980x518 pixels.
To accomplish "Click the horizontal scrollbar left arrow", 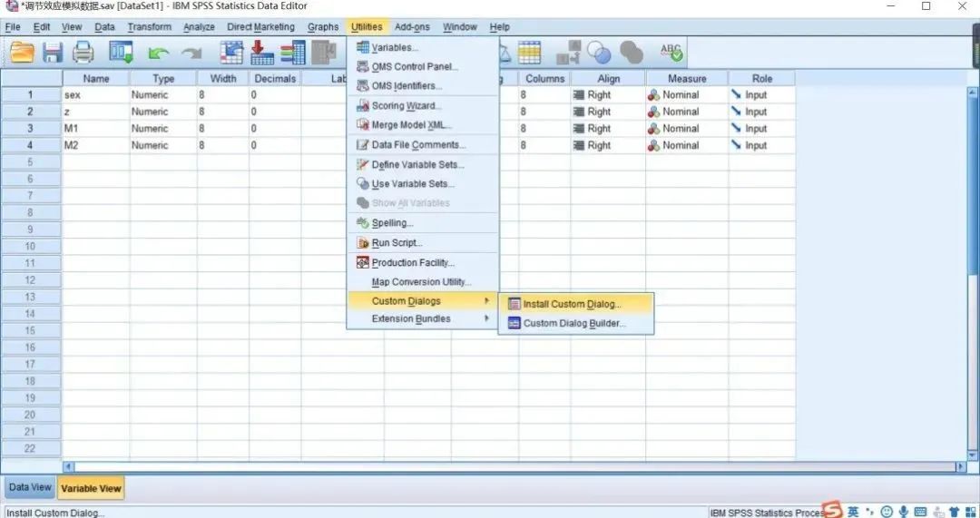I will (x=69, y=467).
